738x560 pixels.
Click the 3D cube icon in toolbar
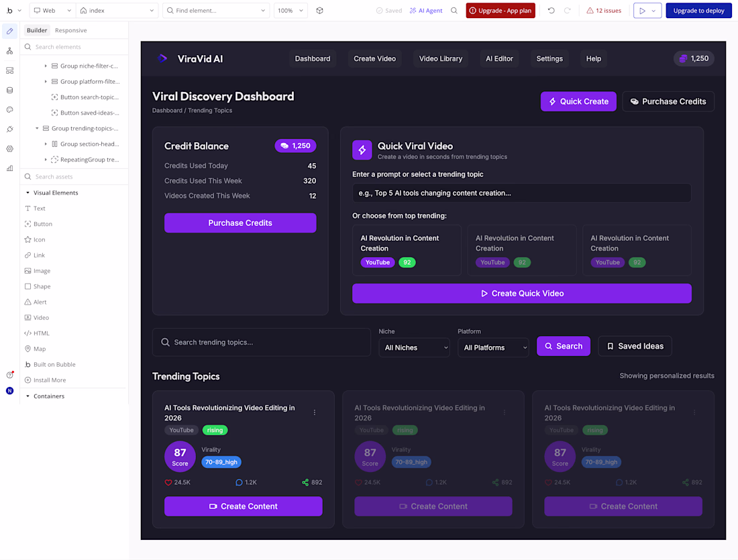pos(319,10)
